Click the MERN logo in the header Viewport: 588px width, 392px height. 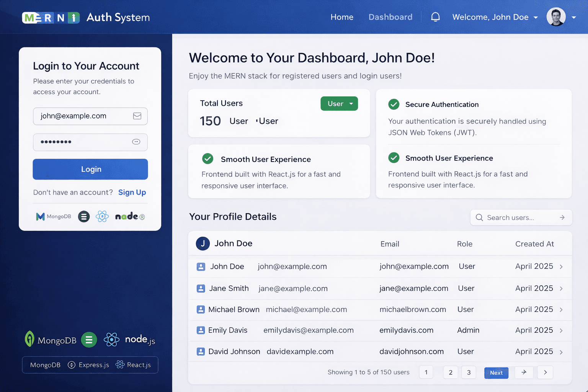[51, 17]
